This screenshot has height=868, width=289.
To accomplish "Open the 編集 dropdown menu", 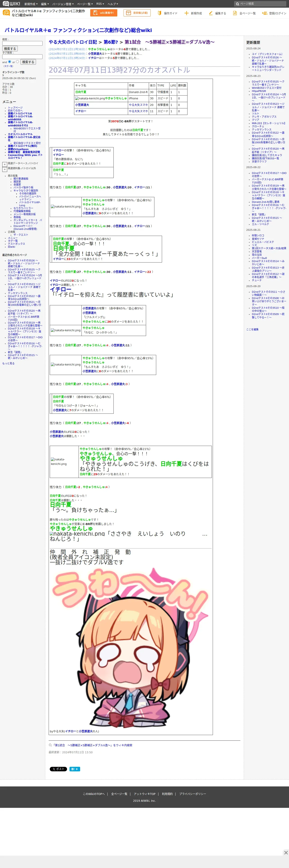I will coord(45,4).
